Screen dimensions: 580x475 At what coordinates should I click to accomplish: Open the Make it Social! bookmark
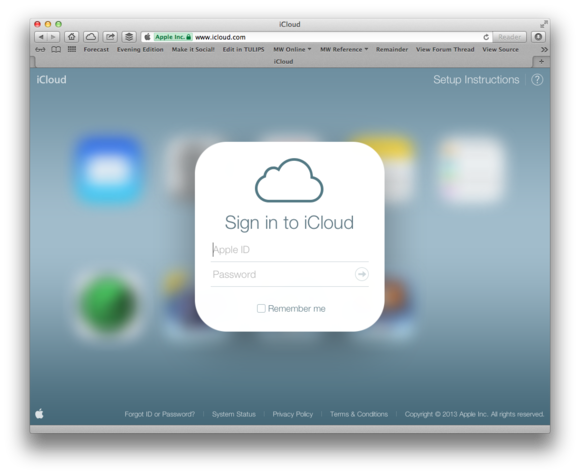[x=193, y=49]
